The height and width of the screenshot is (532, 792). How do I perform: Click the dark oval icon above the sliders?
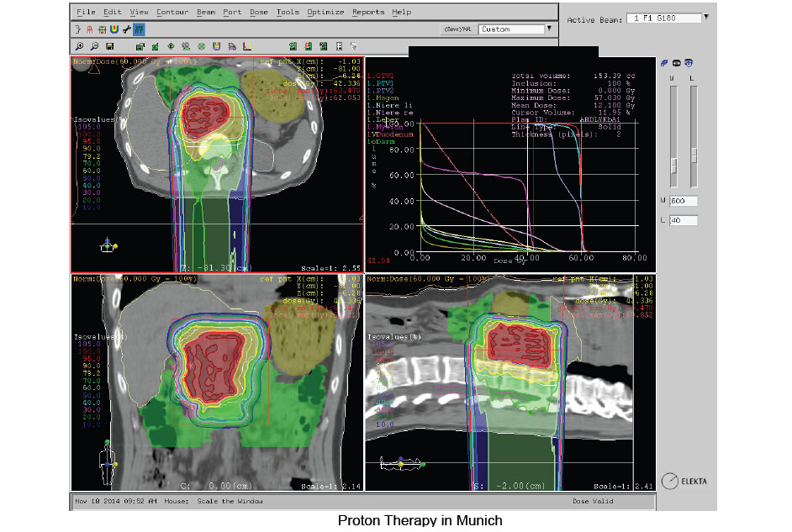(676, 63)
